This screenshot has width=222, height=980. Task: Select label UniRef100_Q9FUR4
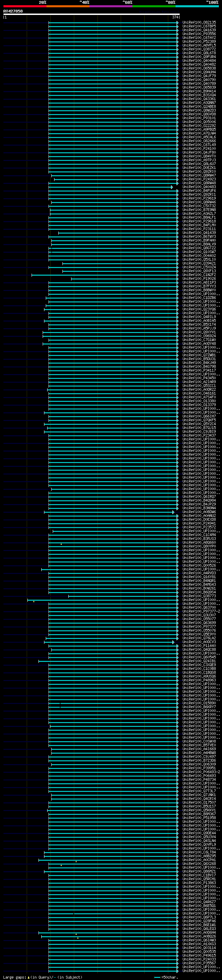coord(199,57)
